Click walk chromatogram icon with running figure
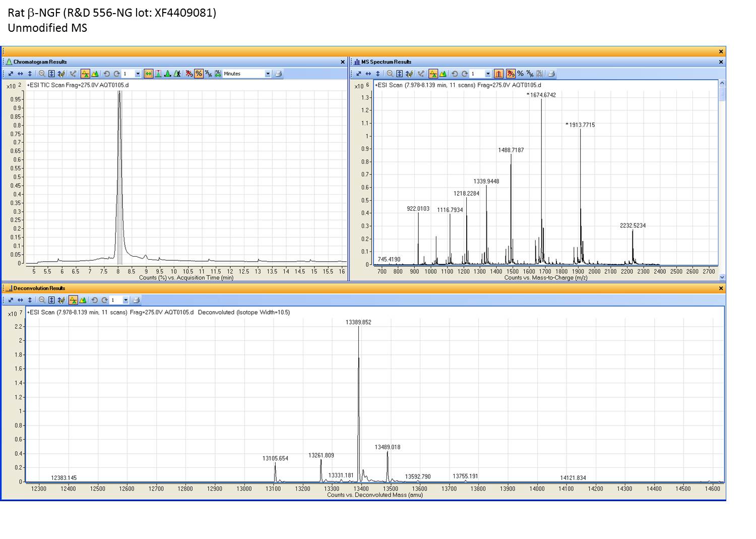Image resolution: width=756 pixels, height=539 pixels. [x=177, y=74]
